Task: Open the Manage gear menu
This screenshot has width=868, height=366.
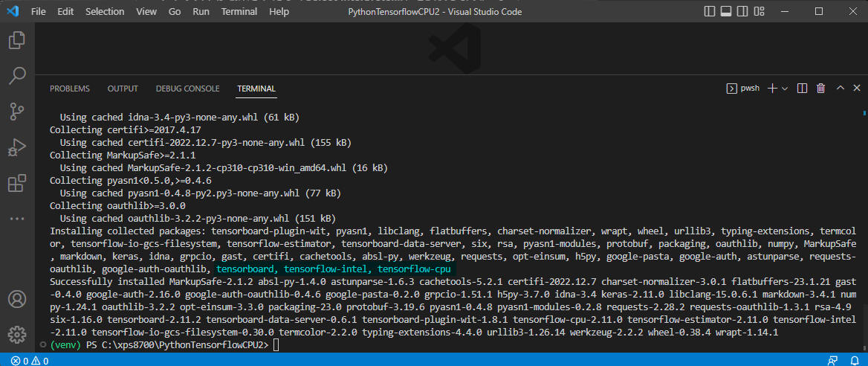Action: pyautogui.click(x=17, y=335)
